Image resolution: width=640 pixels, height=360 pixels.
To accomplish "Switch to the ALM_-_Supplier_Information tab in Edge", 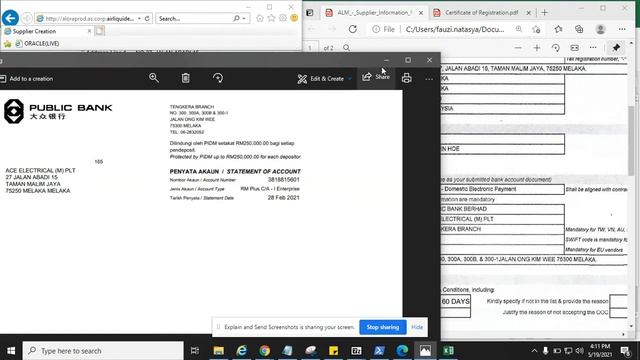I will click(x=375, y=13).
